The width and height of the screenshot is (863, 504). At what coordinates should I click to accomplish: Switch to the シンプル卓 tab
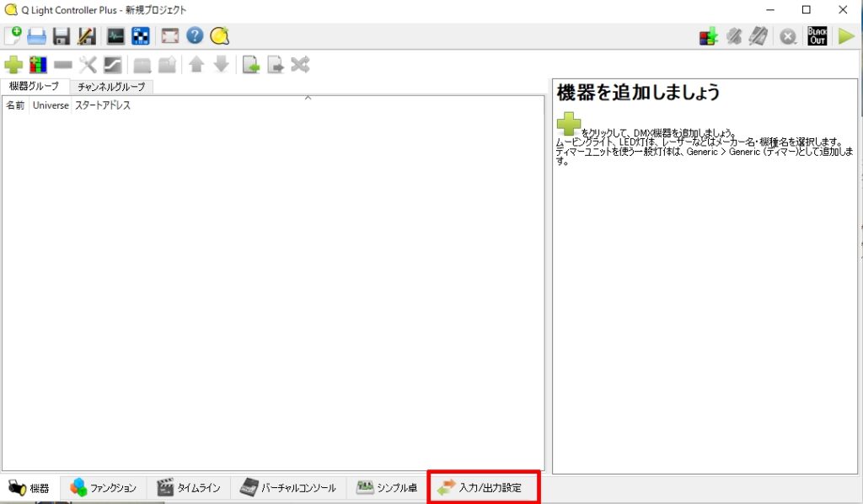tap(387, 488)
